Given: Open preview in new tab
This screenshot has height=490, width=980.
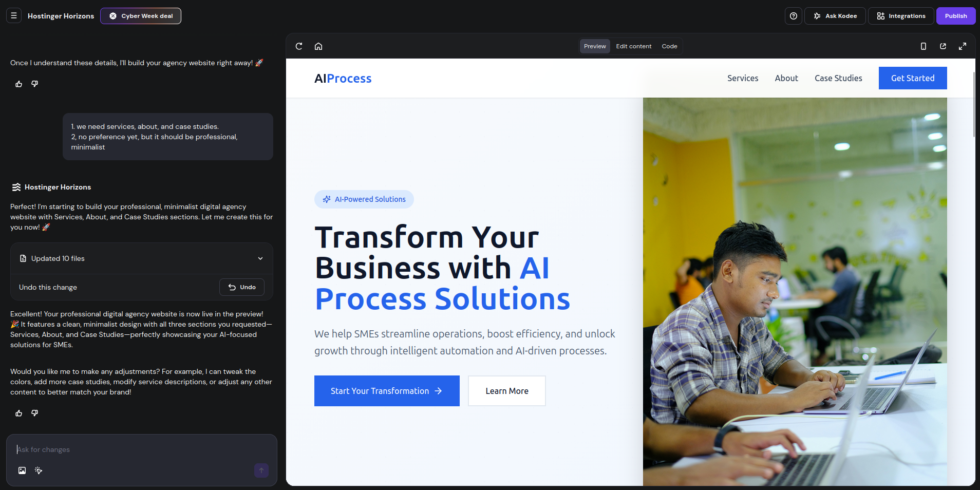Looking at the screenshot, I should coord(943,46).
